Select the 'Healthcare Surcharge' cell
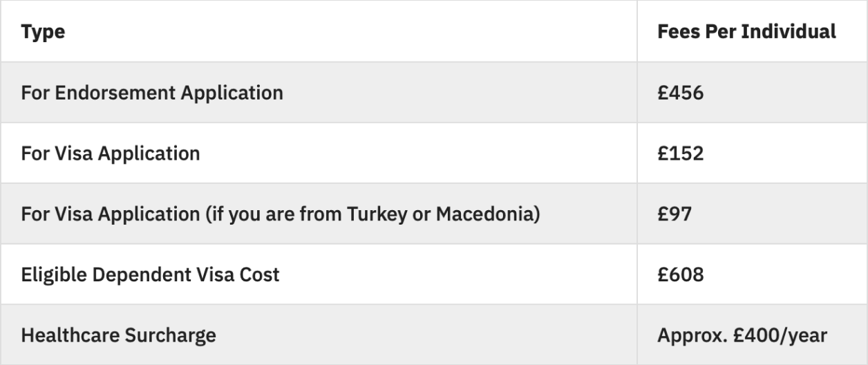This screenshot has width=868, height=365. pyautogui.click(x=118, y=335)
